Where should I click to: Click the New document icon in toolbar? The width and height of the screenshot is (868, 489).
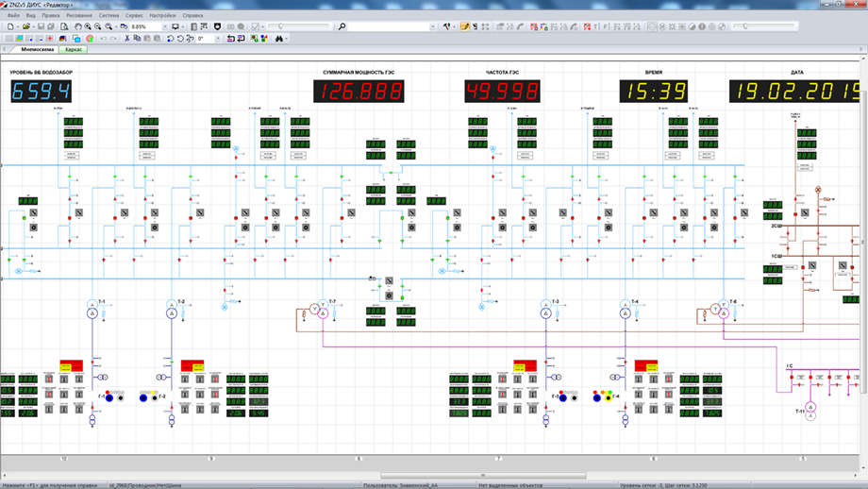point(10,26)
